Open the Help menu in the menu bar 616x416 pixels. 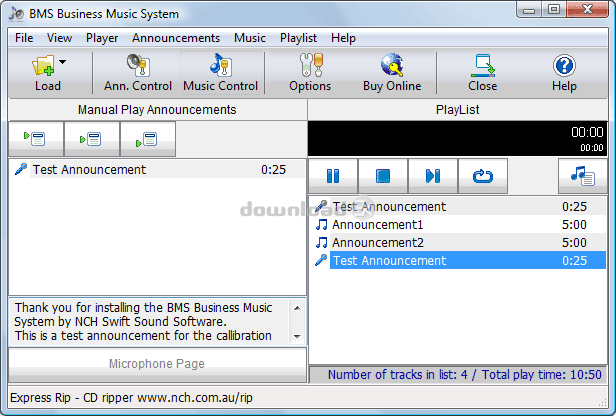pyautogui.click(x=343, y=38)
